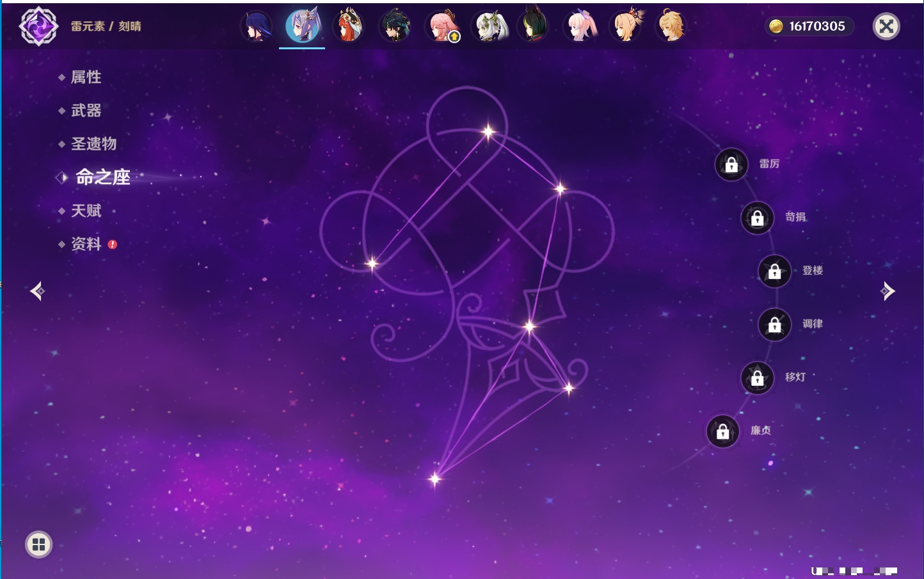Switch to previous character with left arrow
This screenshot has width=924, height=579.
38,291
